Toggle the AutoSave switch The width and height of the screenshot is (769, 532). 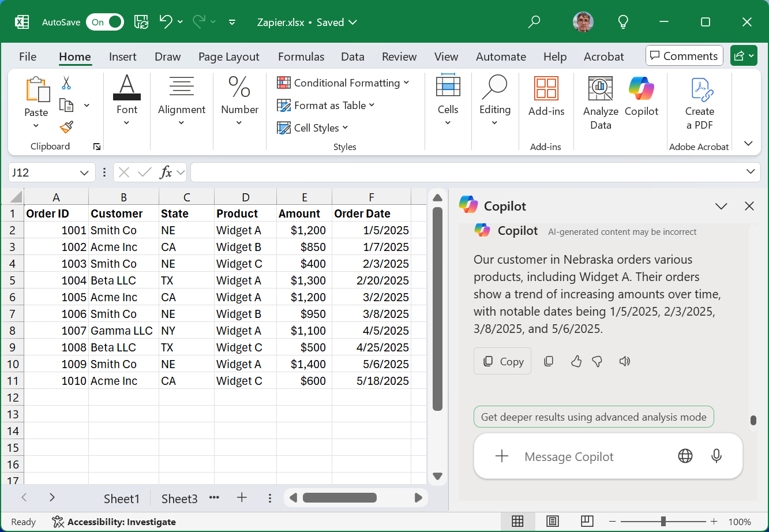105,22
